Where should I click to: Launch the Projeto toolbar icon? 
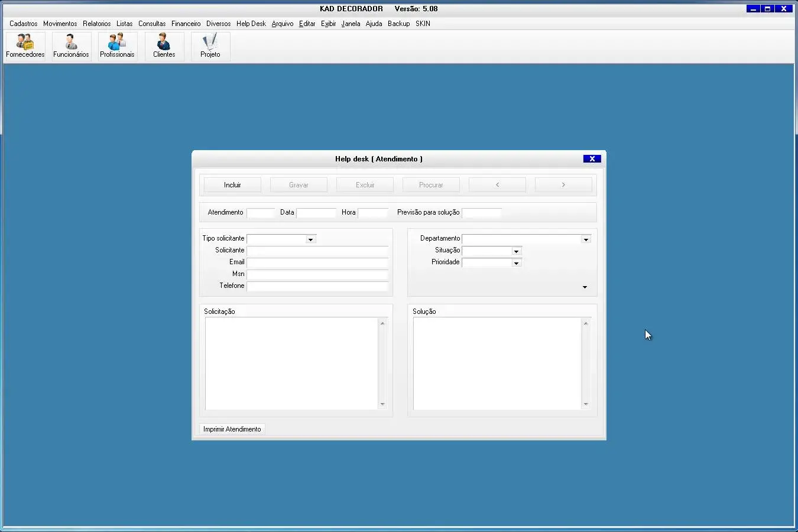point(210,46)
